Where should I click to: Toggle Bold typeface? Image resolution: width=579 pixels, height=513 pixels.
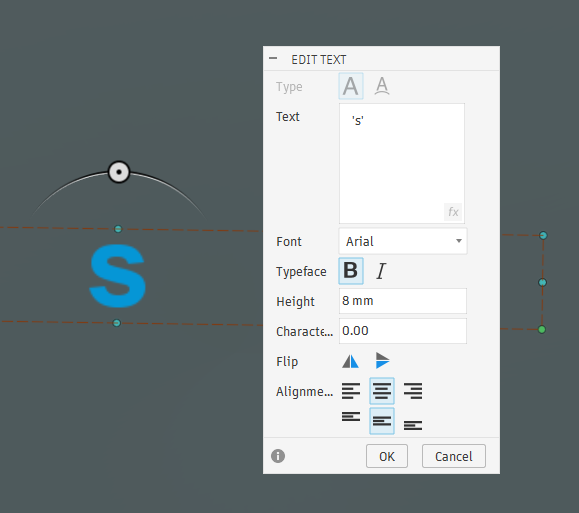point(351,271)
